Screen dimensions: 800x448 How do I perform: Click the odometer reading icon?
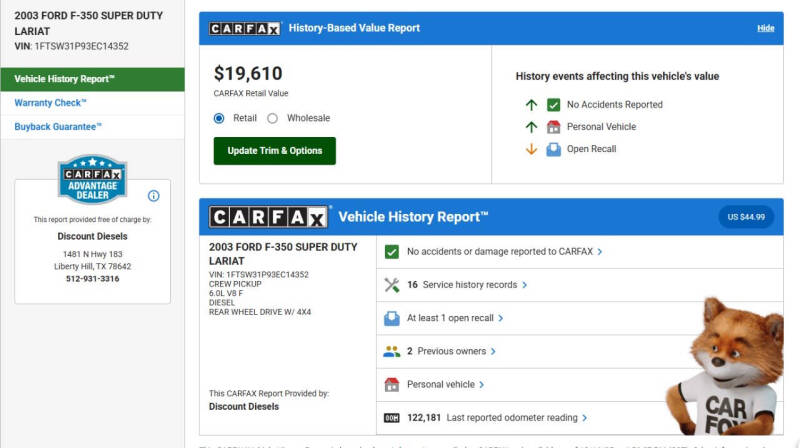[392, 418]
